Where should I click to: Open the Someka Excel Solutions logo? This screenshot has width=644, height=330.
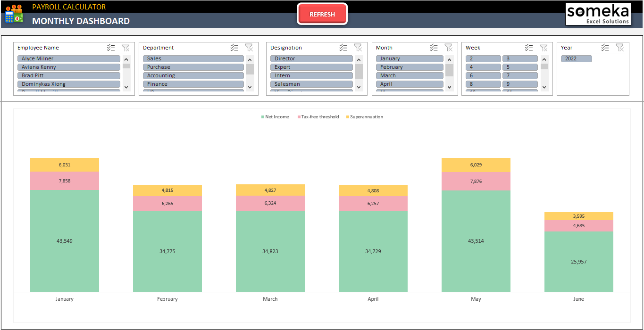pyautogui.click(x=598, y=14)
